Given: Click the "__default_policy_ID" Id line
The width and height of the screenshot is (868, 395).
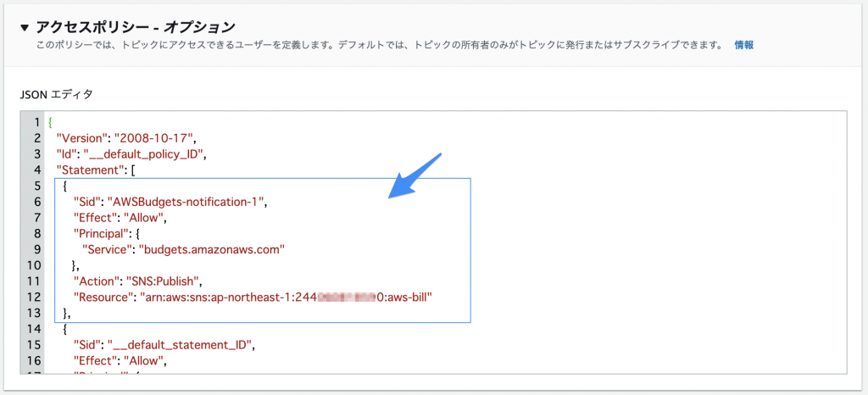Looking at the screenshot, I should [x=131, y=155].
